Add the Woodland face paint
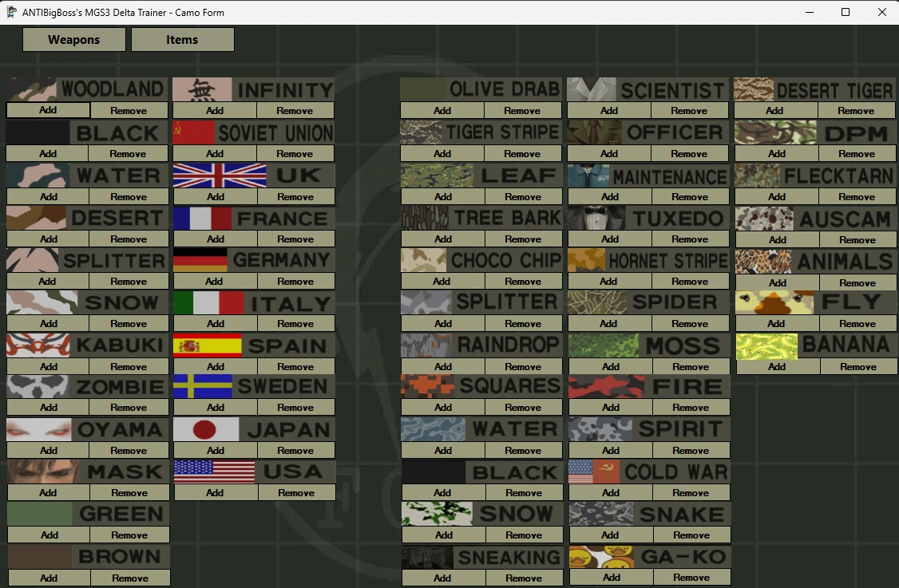The width and height of the screenshot is (899, 588). pyautogui.click(x=48, y=110)
